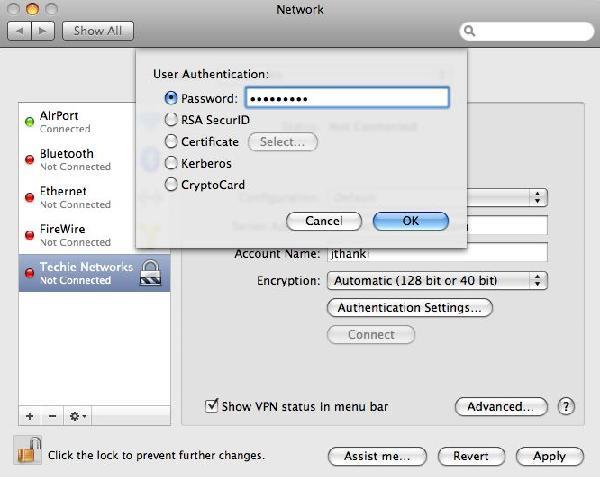Choose the CryptoCard radio button
The image size is (600, 477).
(x=171, y=185)
